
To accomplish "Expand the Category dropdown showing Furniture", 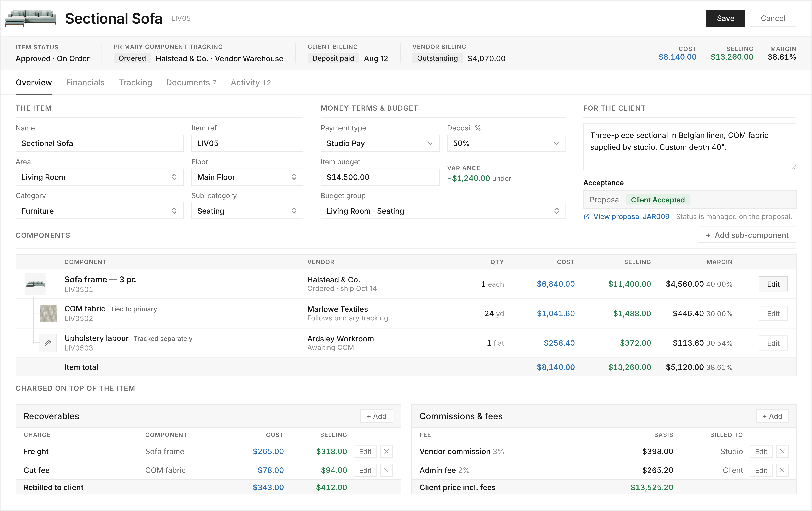I will click(x=99, y=211).
